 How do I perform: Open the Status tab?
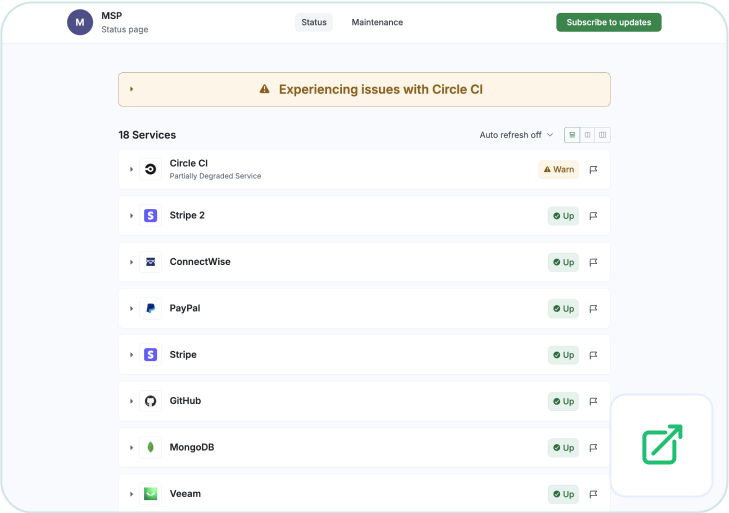[314, 22]
